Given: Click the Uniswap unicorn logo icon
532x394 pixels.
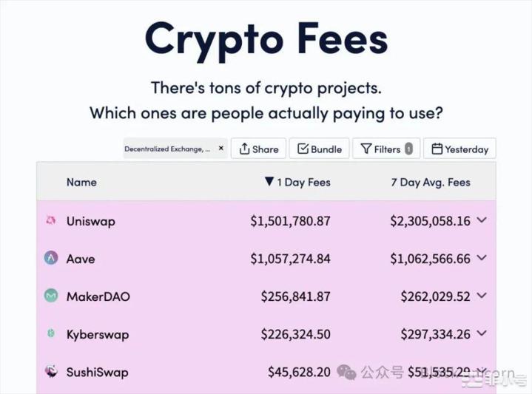Looking at the screenshot, I should click(x=50, y=220).
